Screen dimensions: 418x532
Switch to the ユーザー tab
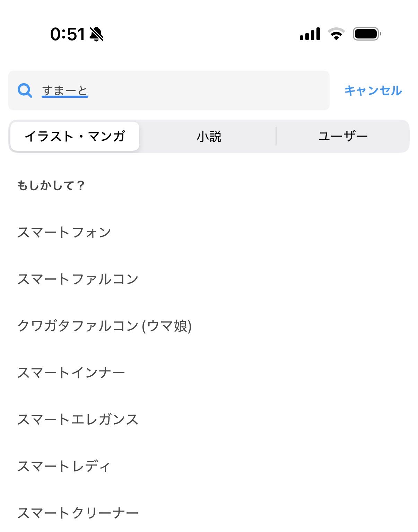tap(343, 136)
